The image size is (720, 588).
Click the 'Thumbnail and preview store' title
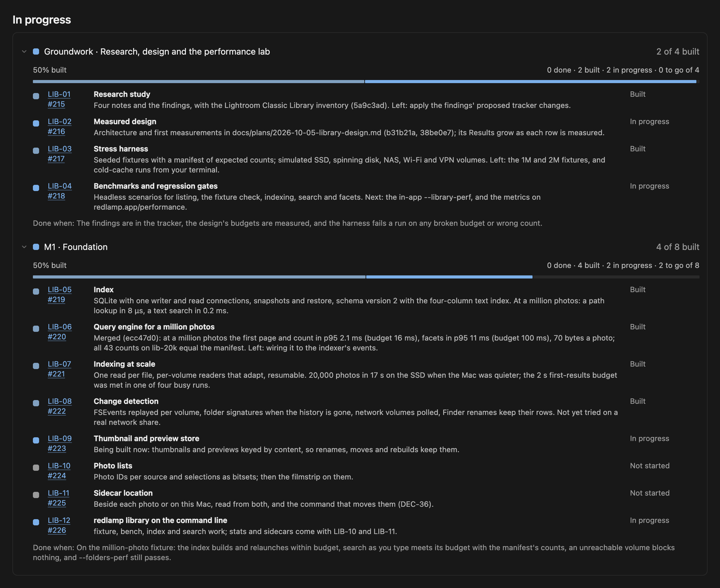tap(146, 439)
